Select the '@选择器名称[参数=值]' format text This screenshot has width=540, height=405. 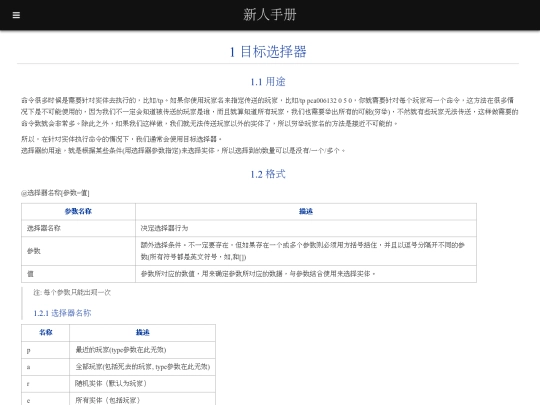click(55, 193)
